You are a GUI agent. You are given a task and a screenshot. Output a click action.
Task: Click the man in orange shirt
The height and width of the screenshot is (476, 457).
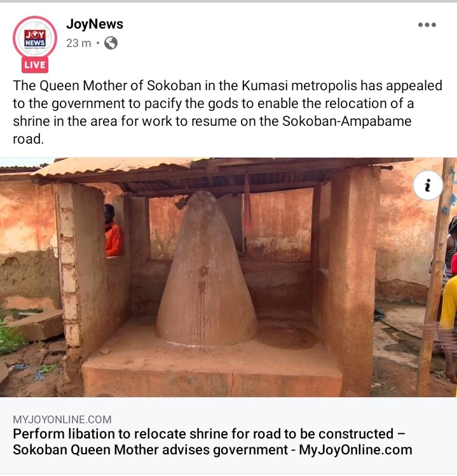pyautogui.click(x=113, y=231)
